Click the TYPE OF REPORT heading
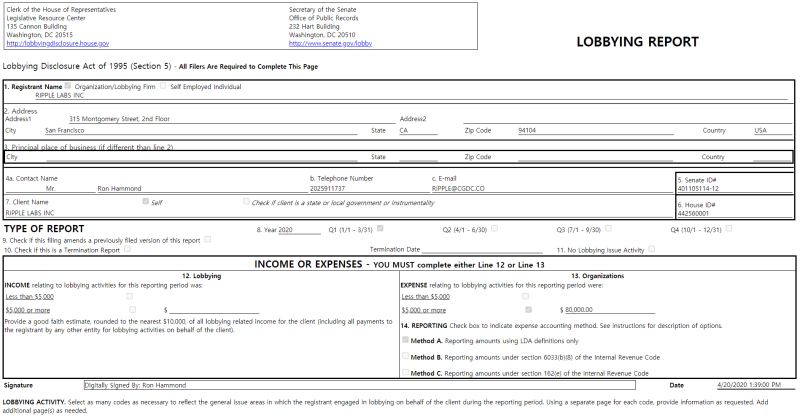Viewport: 800px width, 417px height. tap(44, 229)
